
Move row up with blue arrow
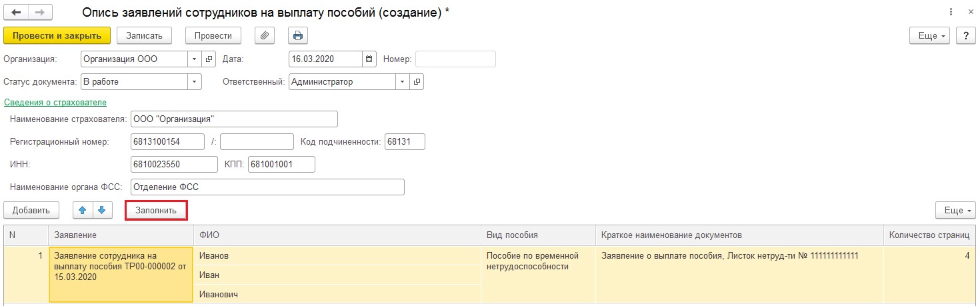(x=83, y=210)
